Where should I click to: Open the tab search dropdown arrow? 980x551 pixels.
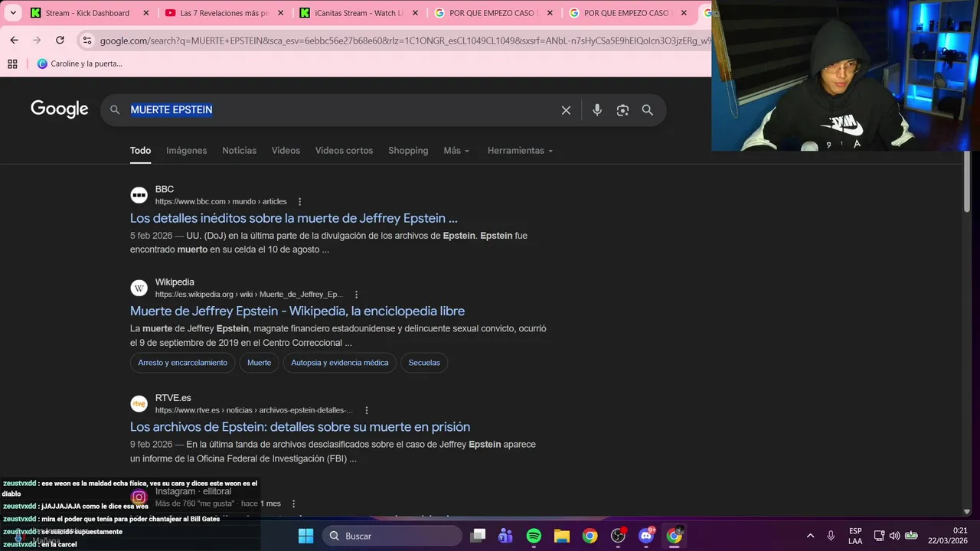[13, 13]
